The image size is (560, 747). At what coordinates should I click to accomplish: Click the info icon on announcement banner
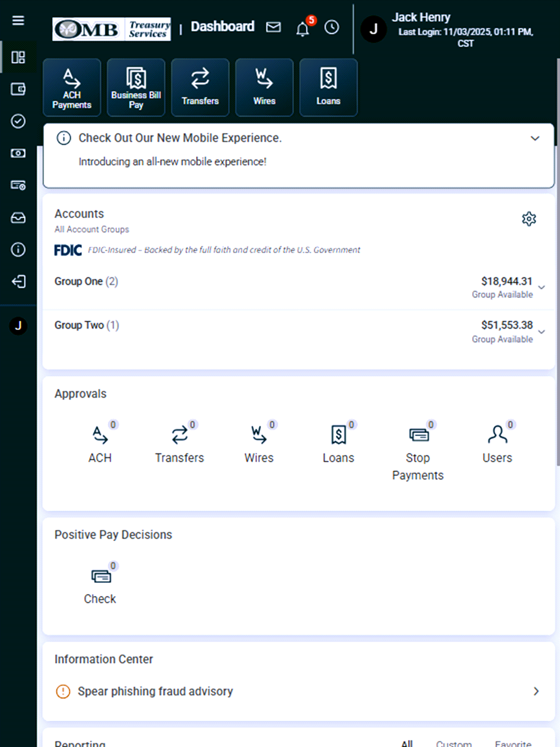tap(64, 138)
